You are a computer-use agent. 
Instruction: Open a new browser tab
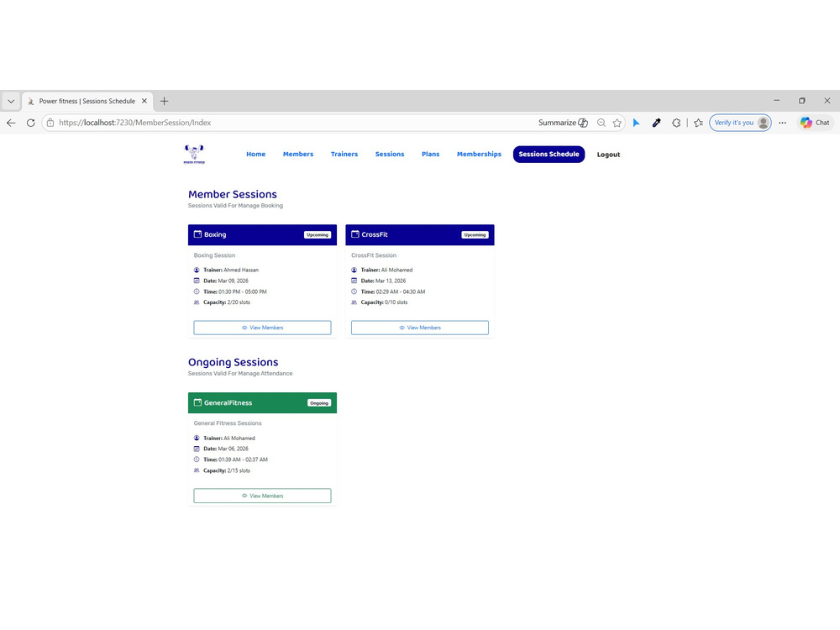(x=165, y=101)
